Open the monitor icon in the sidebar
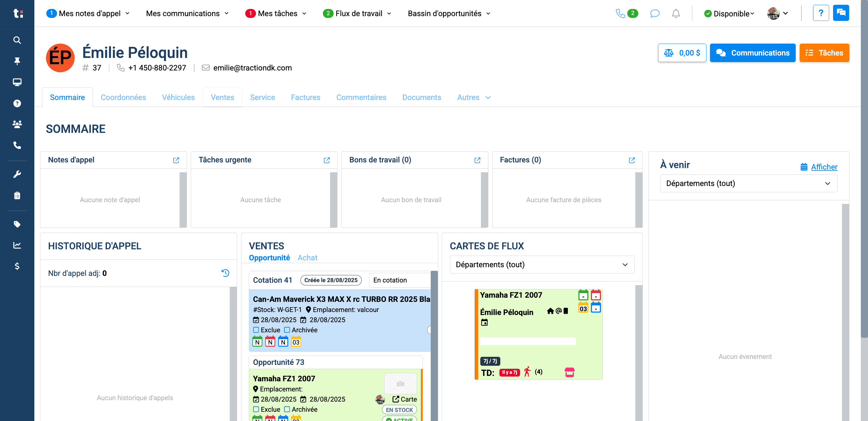 (x=17, y=82)
